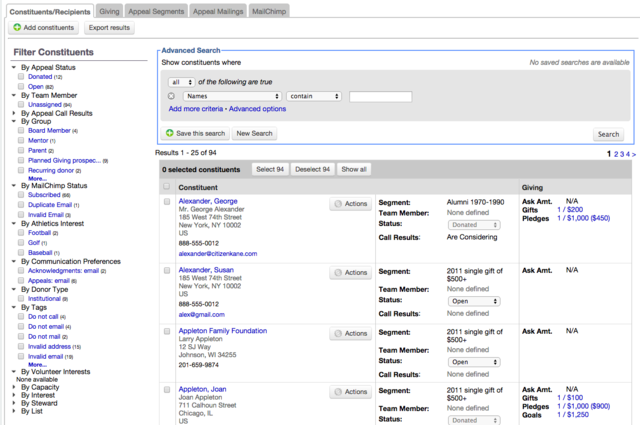Open the 1 / $200 gifts link
640x425 pixels.
tap(570, 209)
